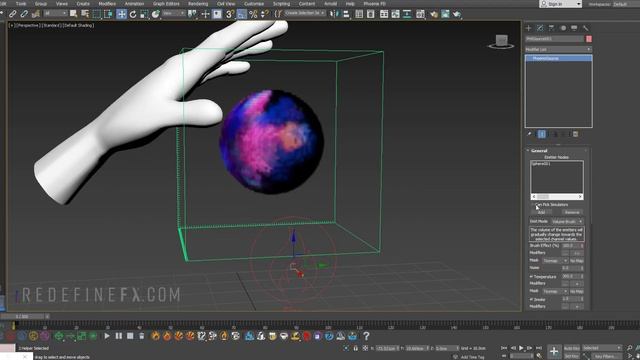Open the Phoenix FD menu
This screenshot has height=360, width=640.
(x=374, y=4)
